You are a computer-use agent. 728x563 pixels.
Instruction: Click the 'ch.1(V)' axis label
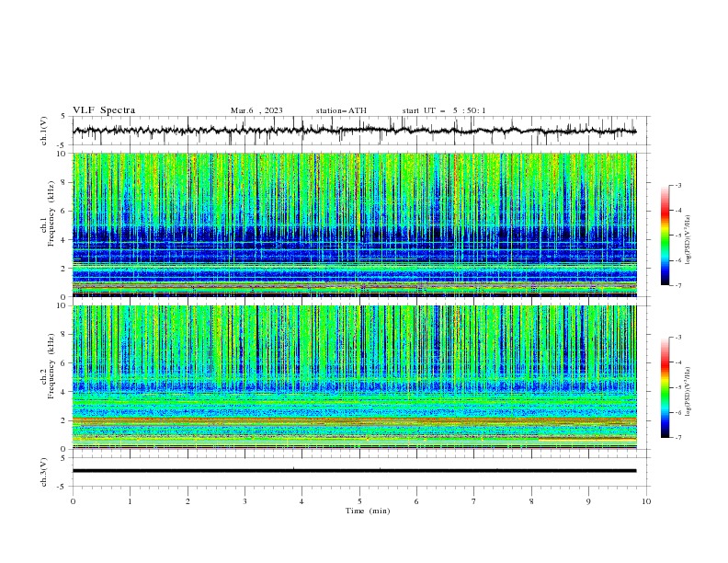44,131
